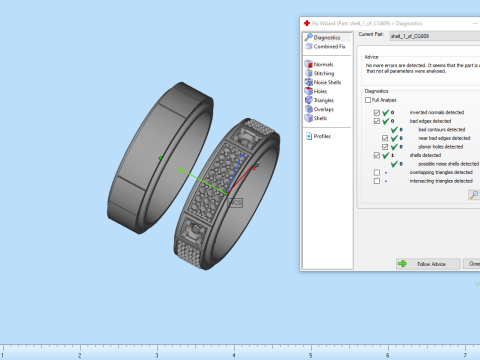Viewport: 480px width, 360px height.
Task: Click the green point on the plain ring
Action: pyautogui.click(x=160, y=158)
